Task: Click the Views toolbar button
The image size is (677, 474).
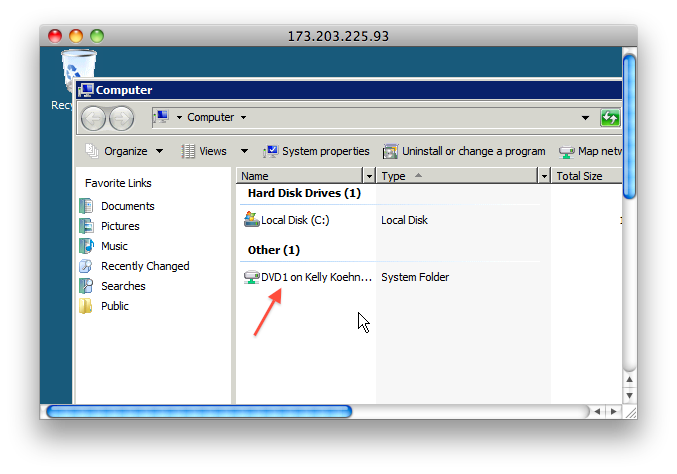Action: pyautogui.click(x=204, y=151)
